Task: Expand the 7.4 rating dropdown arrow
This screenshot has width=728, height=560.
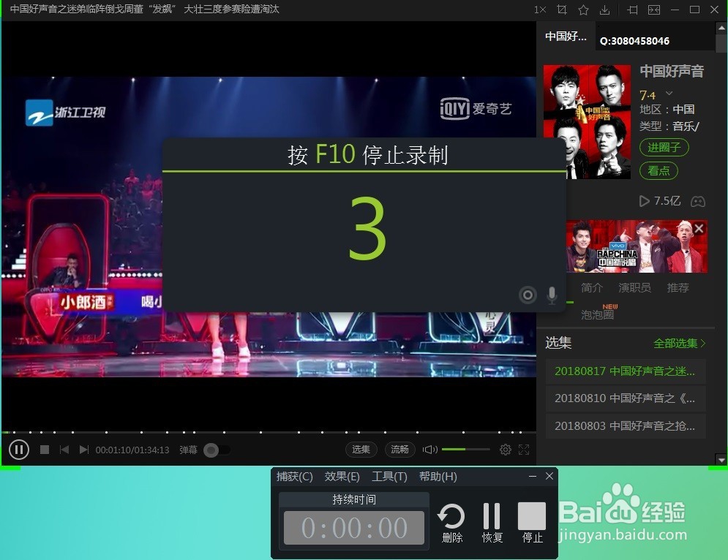Action: coord(669,94)
